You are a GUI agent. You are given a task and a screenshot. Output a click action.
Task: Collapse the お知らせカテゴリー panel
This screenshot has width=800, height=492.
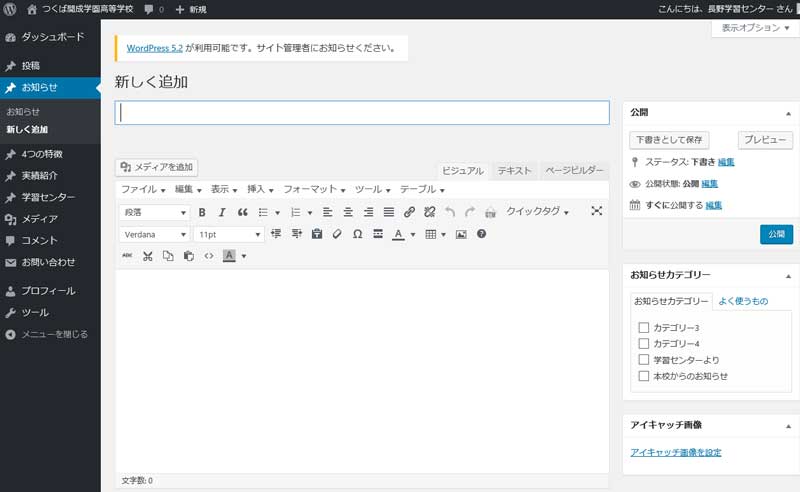tap(788, 276)
